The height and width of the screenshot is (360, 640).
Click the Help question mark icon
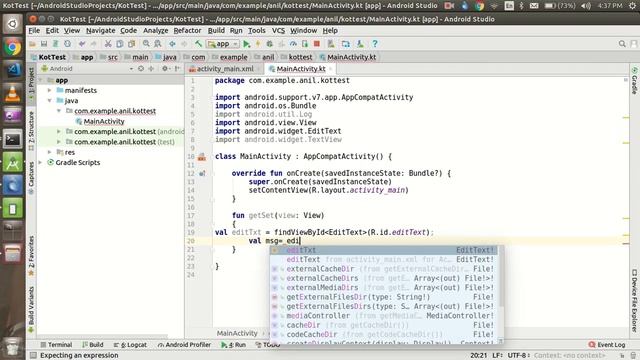click(x=375, y=44)
